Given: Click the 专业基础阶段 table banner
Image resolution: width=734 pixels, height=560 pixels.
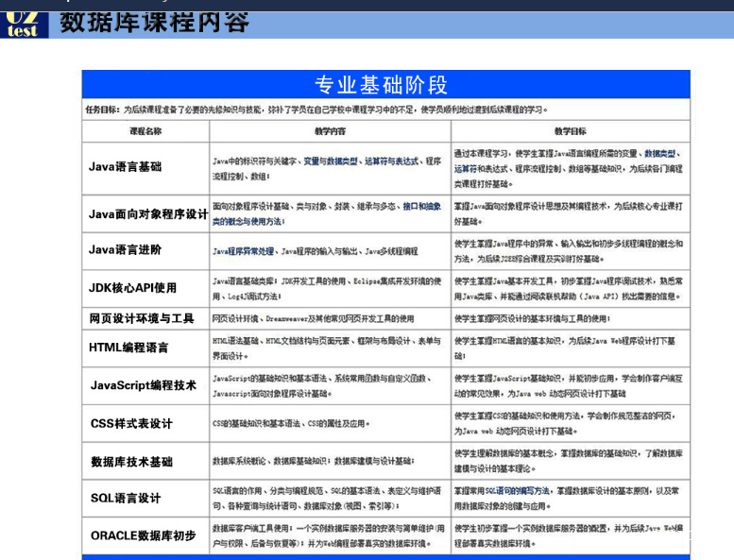Looking at the screenshot, I should (x=385, y=85).
